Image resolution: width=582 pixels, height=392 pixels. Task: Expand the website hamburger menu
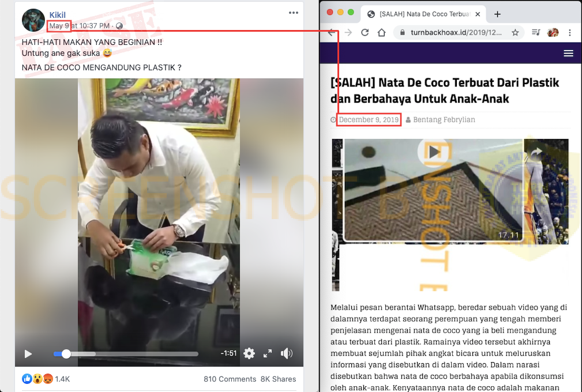click(x=568, y=53)
